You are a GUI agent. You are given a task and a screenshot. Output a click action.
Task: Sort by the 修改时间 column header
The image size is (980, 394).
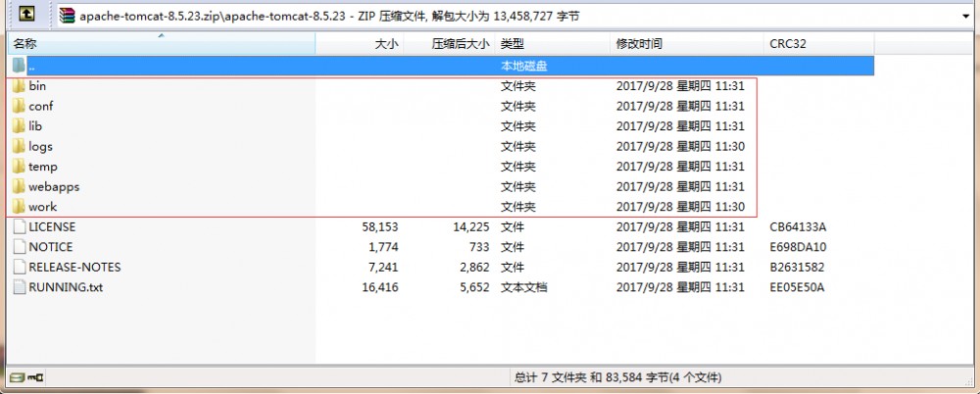pos(686,44)
